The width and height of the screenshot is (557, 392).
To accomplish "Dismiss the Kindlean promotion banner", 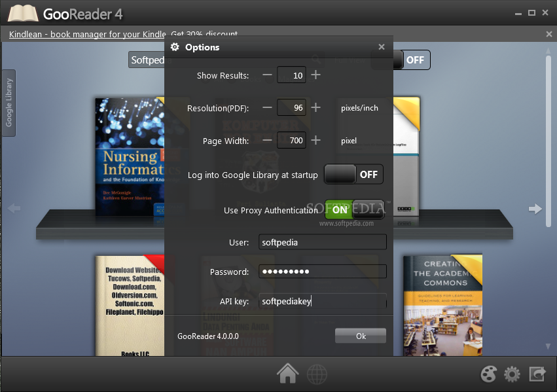I will [x=549, y=34].
